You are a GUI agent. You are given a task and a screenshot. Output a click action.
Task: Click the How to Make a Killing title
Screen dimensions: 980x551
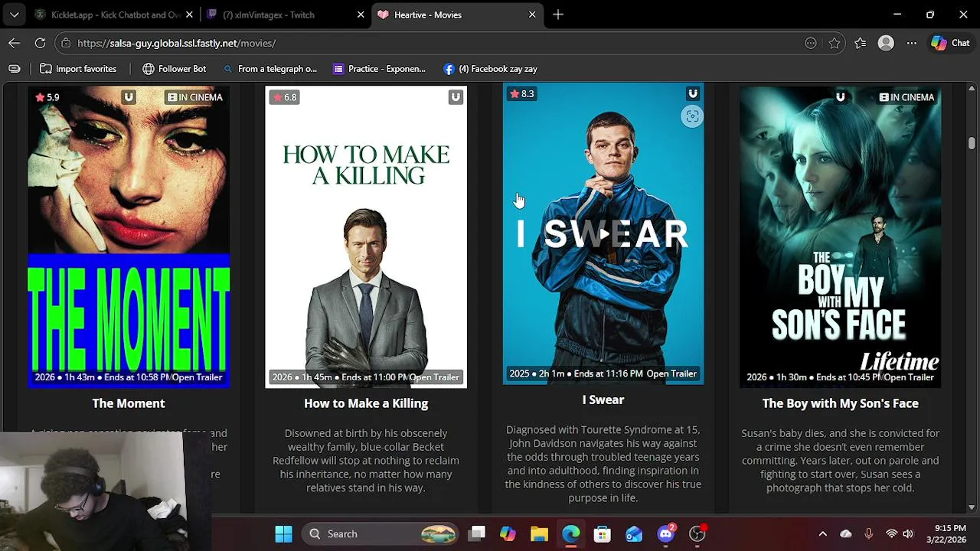366,403
